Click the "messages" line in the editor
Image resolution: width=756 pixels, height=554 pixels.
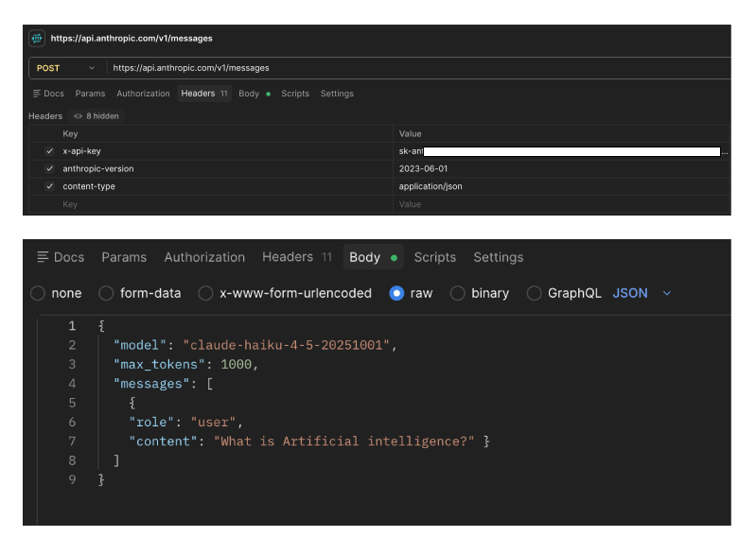point(163,384)
